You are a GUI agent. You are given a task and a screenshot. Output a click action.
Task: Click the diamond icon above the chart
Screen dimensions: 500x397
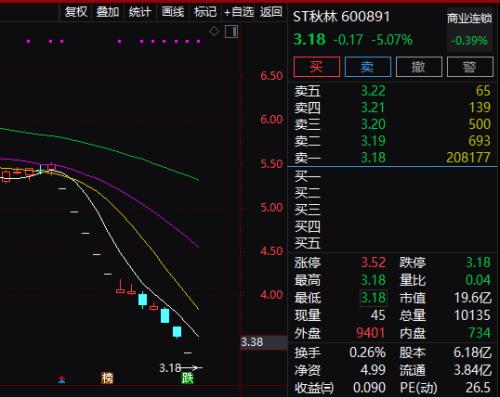pyautogui.click(x=214, y=32)
